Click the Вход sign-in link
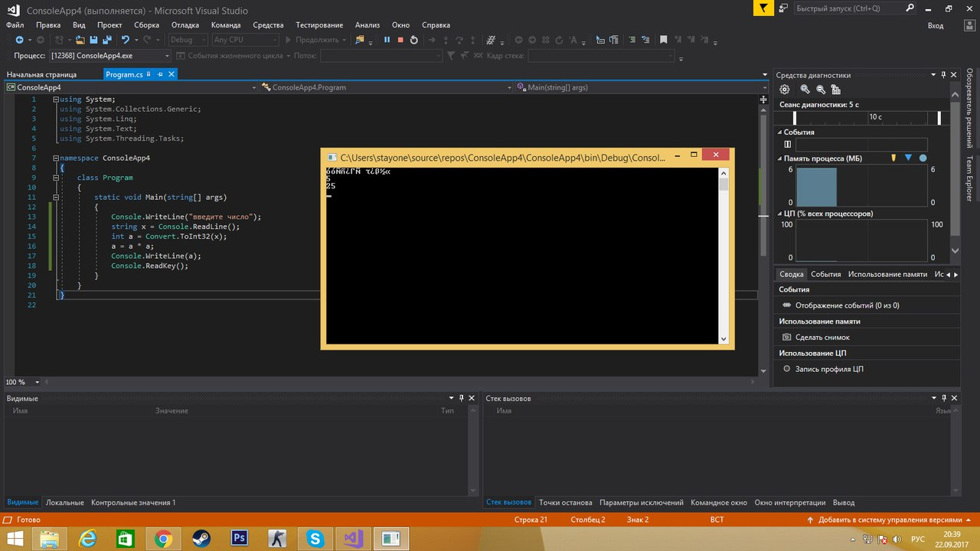 [x=936, y=25]
